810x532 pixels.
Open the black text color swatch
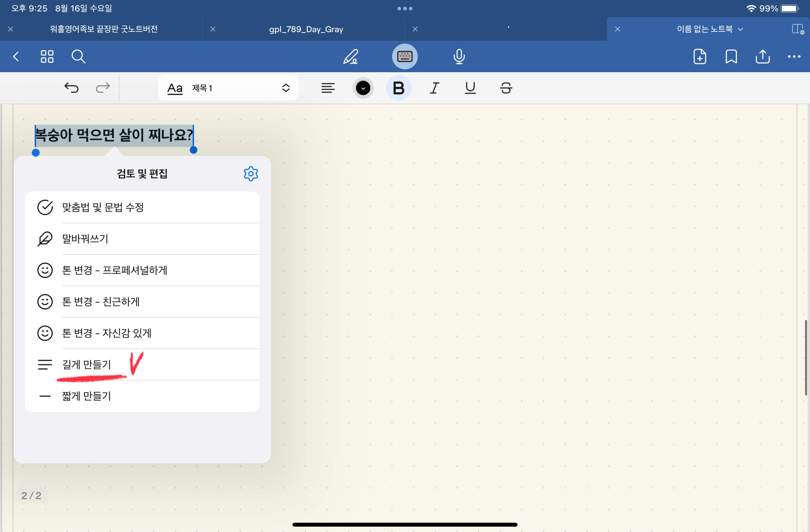click(363, 88)
